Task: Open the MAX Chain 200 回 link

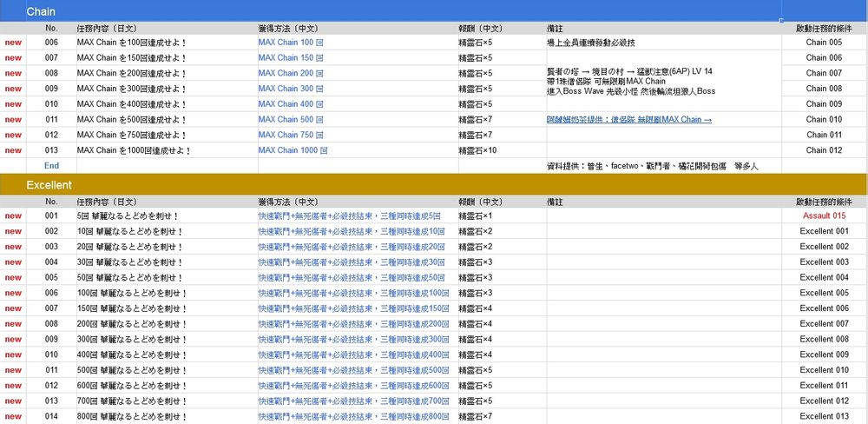Action: tap(291, 73)
